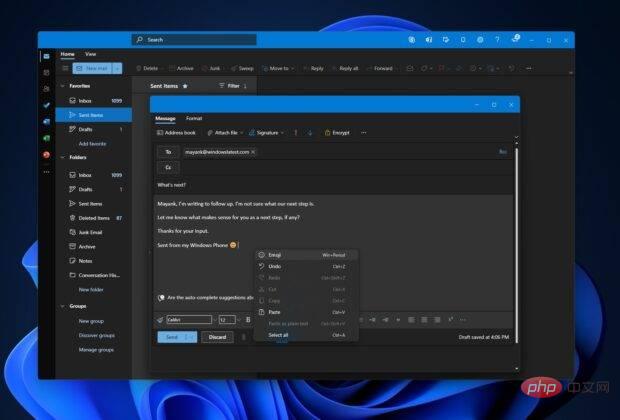
Task: Click the Encrypt lock icon
Action: click(327, 132)
